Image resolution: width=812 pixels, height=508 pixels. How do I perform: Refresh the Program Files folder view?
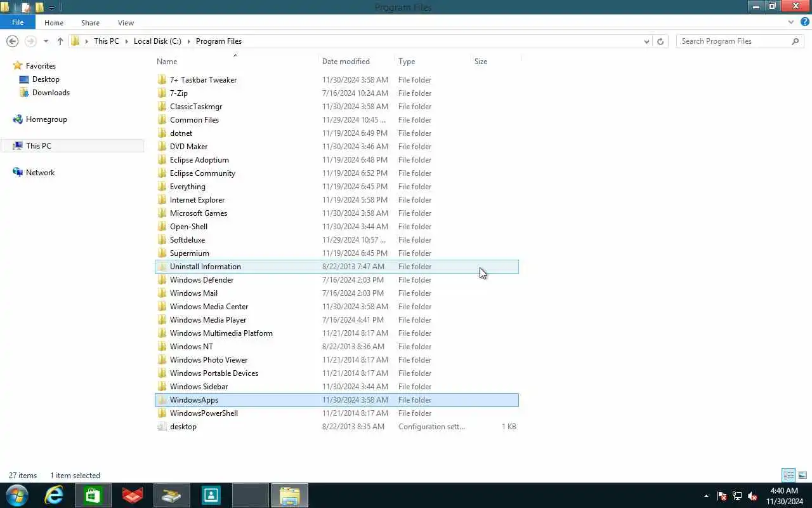click(x=660, y=41)
